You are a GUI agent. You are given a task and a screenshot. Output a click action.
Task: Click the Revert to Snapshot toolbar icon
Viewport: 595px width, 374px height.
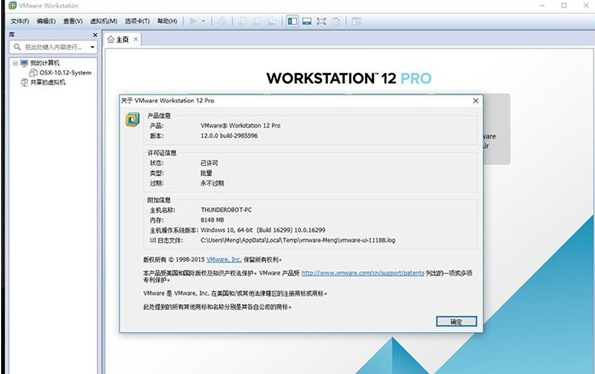click(x=257, y=21)
